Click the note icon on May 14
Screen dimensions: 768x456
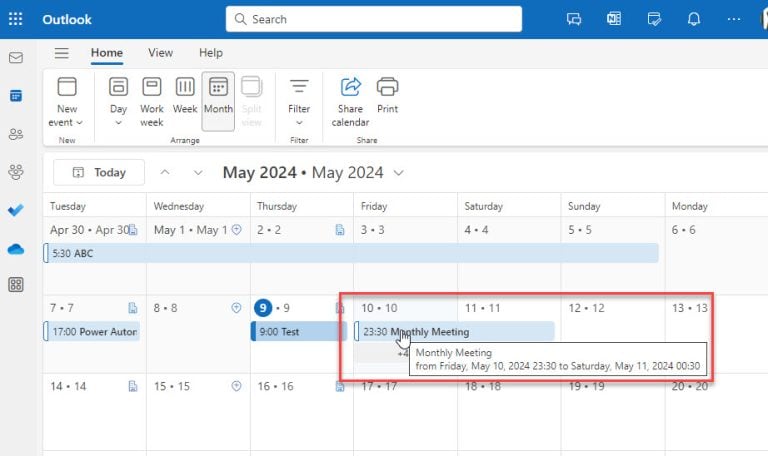[x=133, y=386]
